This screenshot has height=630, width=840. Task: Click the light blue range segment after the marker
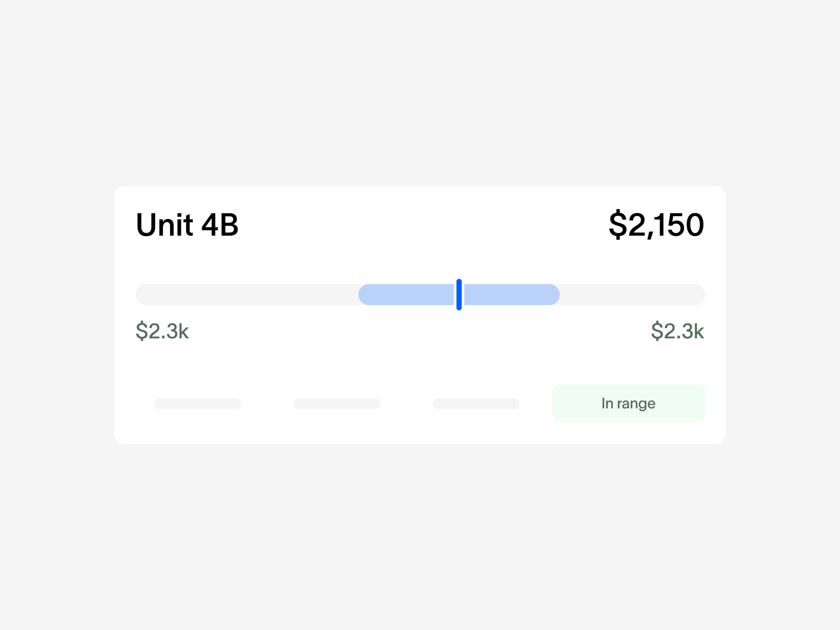click(x=512, y=294)
